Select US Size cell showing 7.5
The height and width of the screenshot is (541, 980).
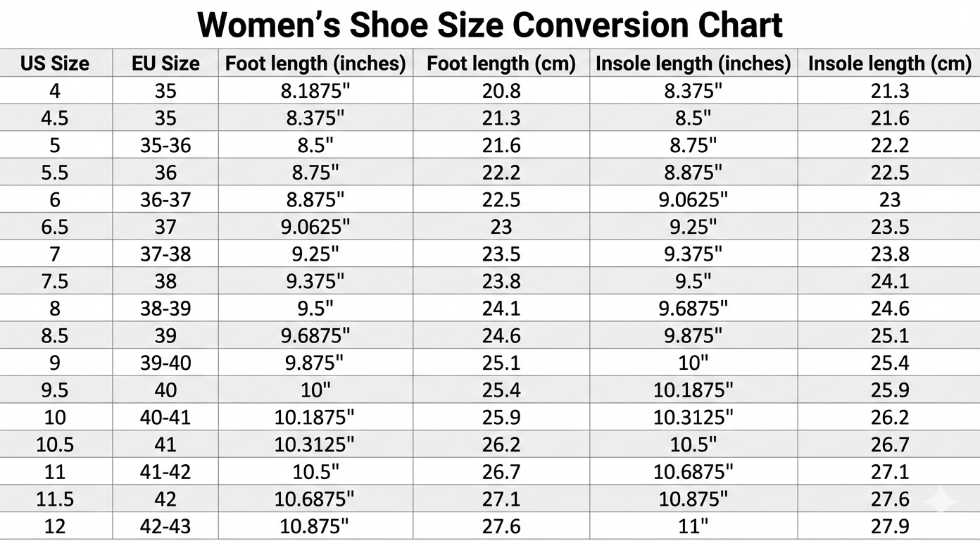55,281
